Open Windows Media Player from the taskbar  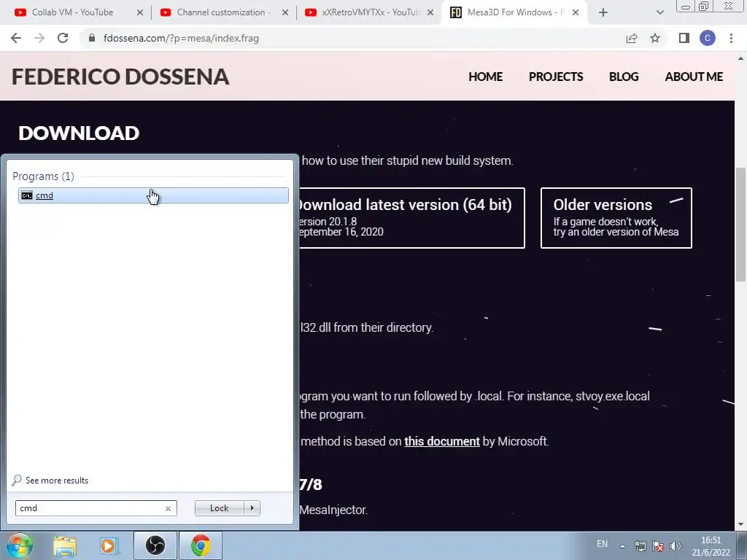point(109,545)
